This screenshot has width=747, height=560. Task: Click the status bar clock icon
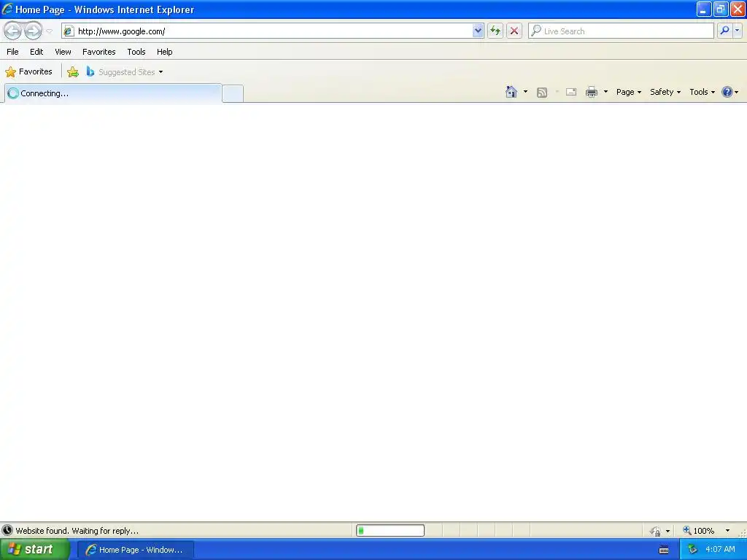click(7, 531)
